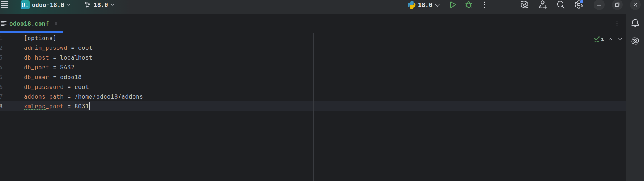The height and width of the screenshot is (181, 644).
Task: Jump to previous highlighted problem
Action: coord(610,39)
